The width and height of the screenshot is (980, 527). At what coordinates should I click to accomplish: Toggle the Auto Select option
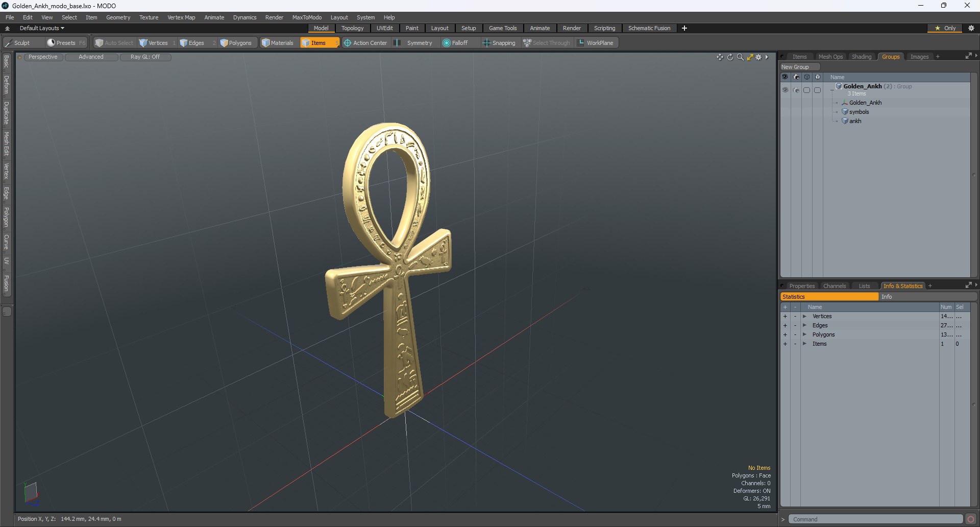pyautogui.click(x=114, y=43)
